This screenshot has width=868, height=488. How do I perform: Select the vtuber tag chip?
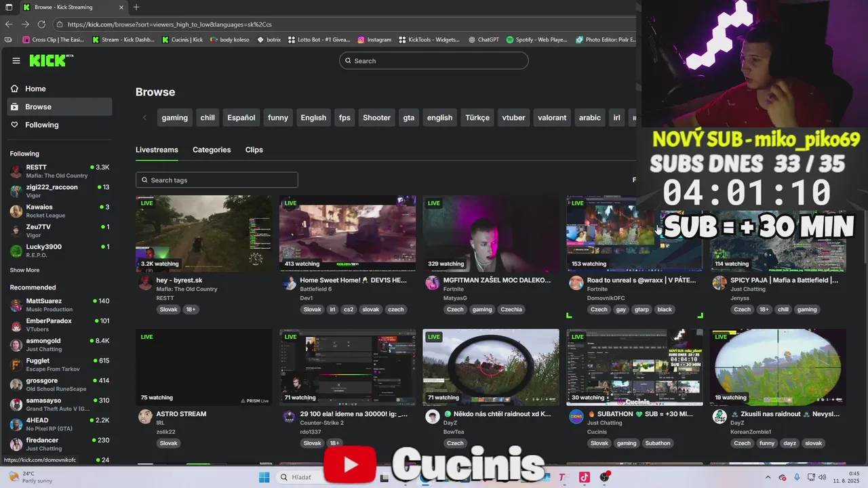pos(513,117)
